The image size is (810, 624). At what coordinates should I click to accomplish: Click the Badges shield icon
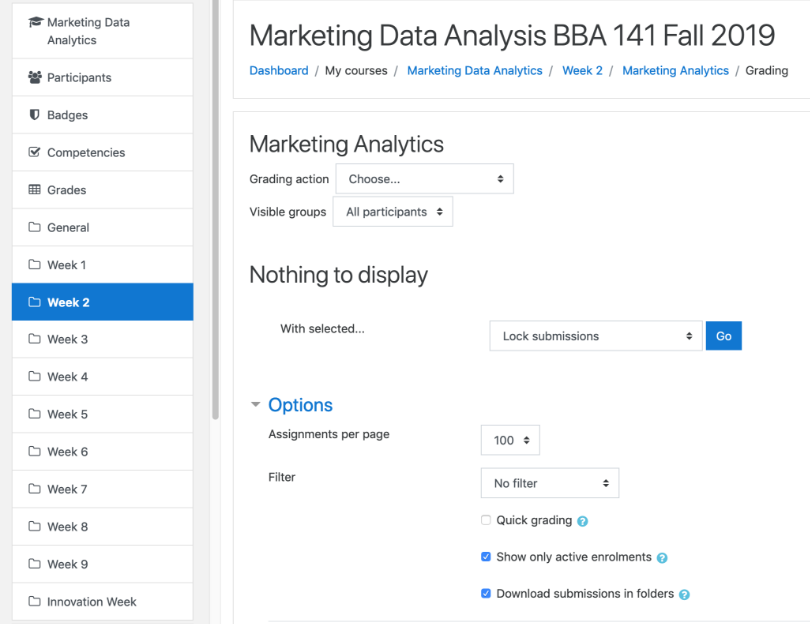click(x=35, y=115)
